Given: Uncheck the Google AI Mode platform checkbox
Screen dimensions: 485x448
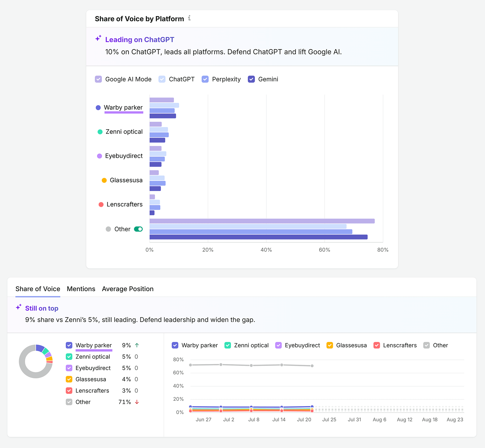Looking at the screenshot, I should point(98,79).
